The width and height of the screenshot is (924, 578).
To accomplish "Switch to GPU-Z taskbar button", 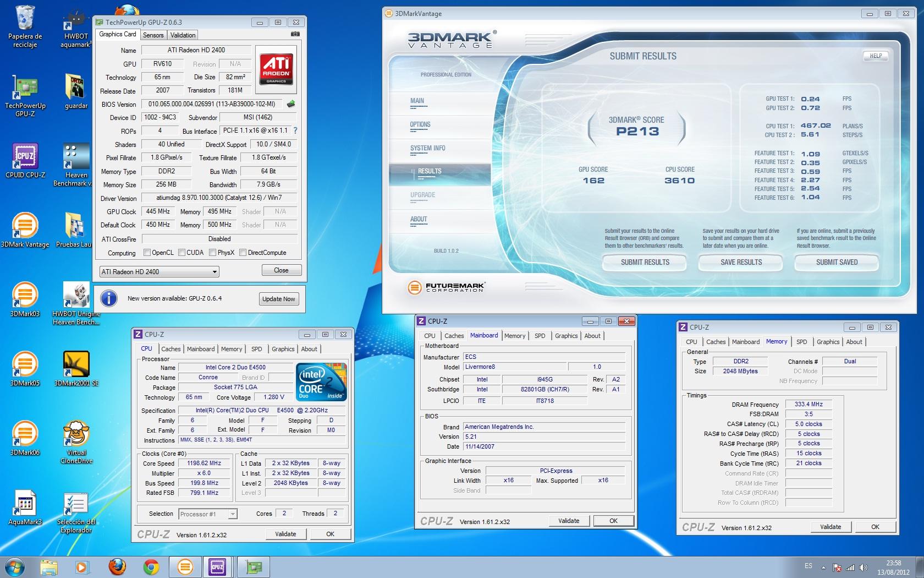I will [x=254, y=567].
